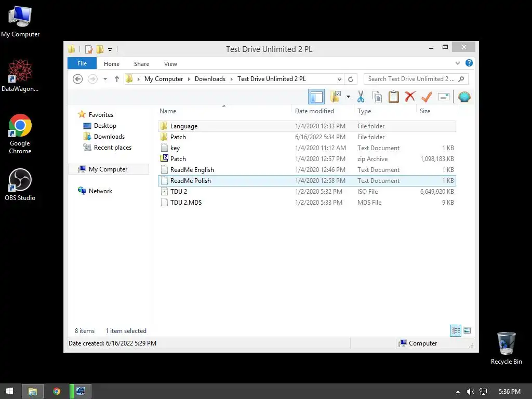Select Favorites in navigation pane
Image resolution: width=532 pixels, height=399 pixels.
click(101, 115)
